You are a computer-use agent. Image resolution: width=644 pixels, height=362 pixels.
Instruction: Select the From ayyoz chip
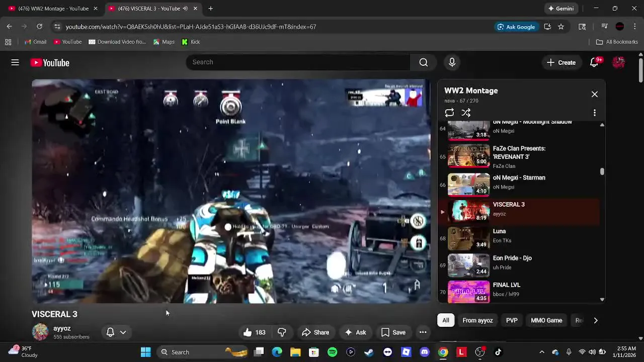(477, 320)
